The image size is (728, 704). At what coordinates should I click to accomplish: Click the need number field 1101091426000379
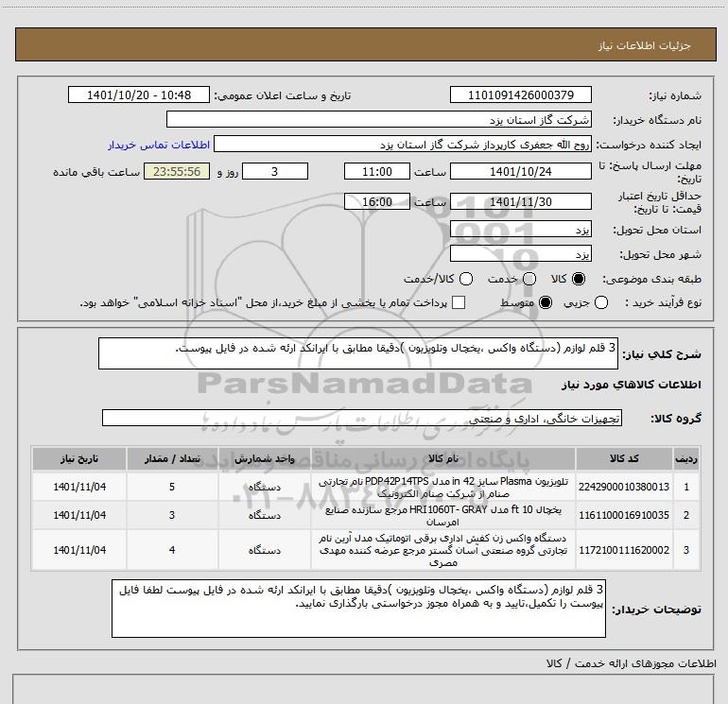[x=520, y=94]
